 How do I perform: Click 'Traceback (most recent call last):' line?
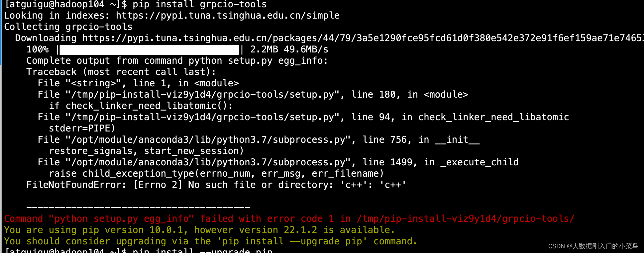point(121,72)
